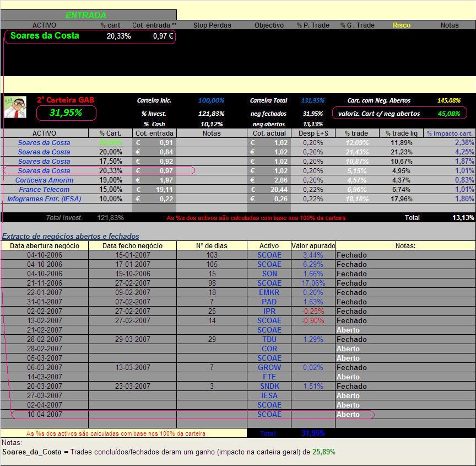Click the yellow Risco column header
Image resolution: width=476 pixels, height=466 pixels.
(401, 25)
